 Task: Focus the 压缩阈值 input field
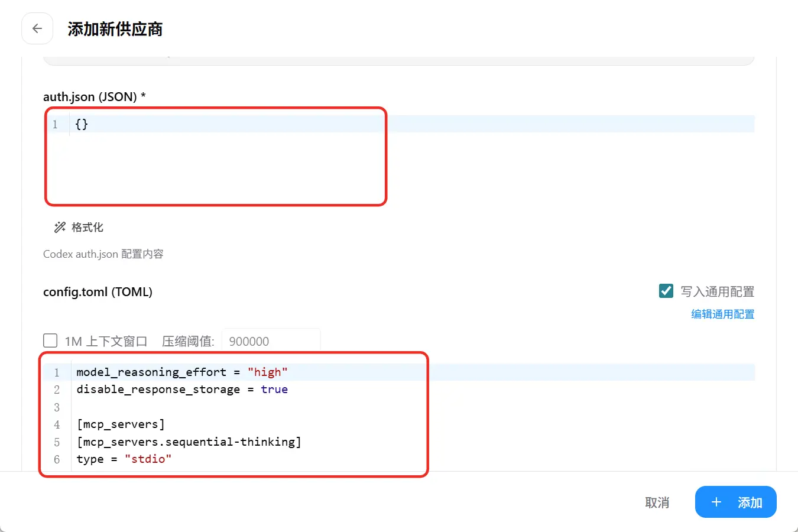click(271, 341)
